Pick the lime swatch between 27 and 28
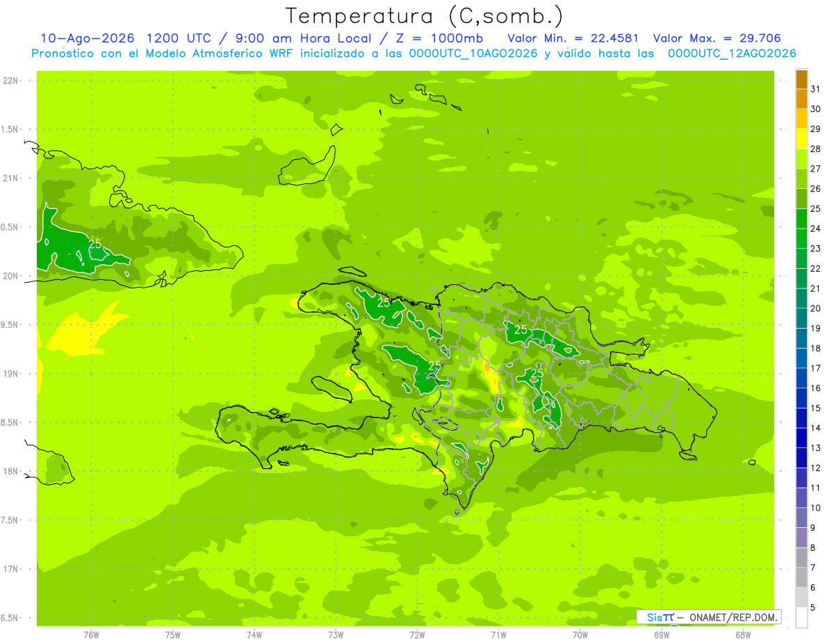This screenshot has height=644, width=834. [801, 159]
